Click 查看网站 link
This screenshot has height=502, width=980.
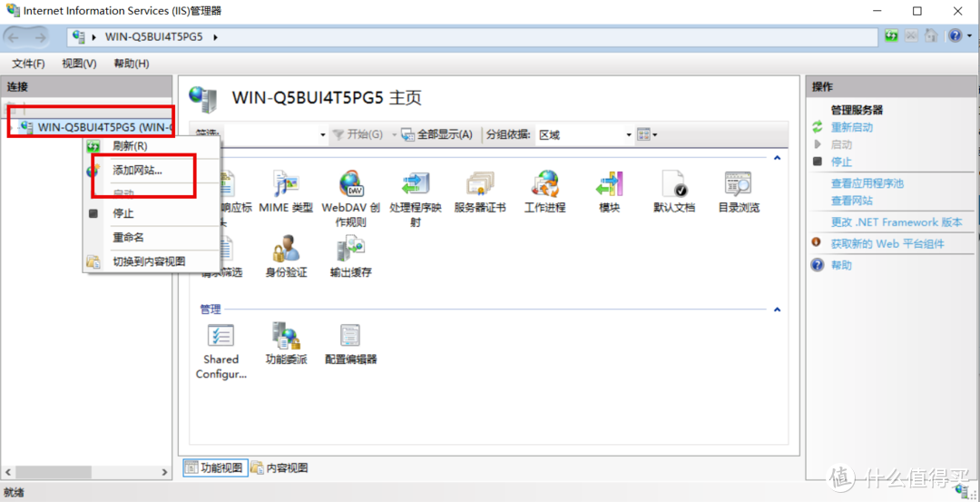coord(851,202)
